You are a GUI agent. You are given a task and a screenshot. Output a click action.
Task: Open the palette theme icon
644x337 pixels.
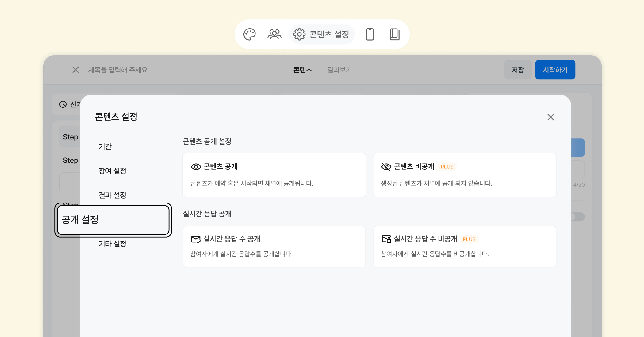click(x=249, y=34)
